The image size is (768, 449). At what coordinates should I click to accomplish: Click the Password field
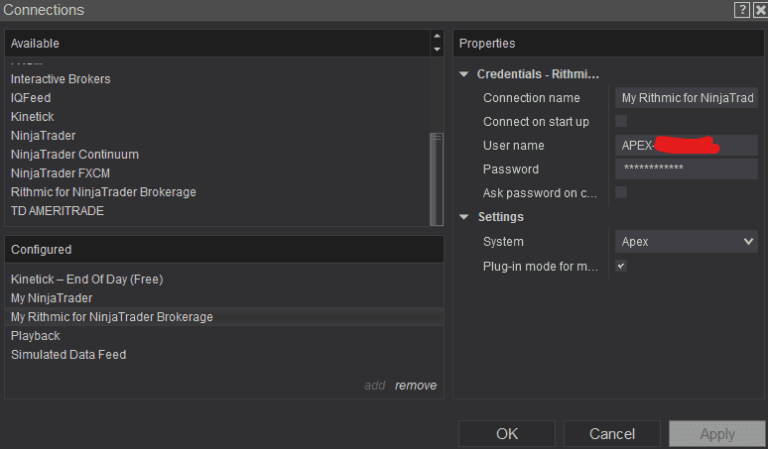pos(686,169)
